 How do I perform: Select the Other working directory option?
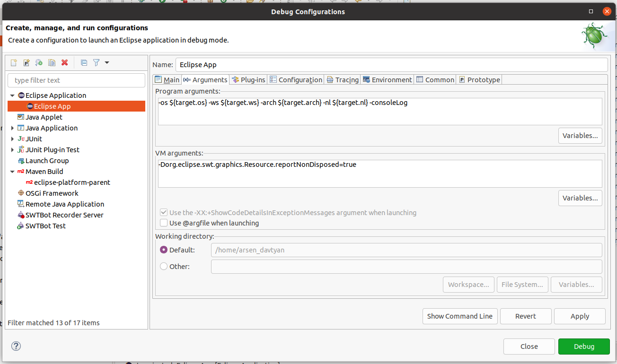click(164, 267)
